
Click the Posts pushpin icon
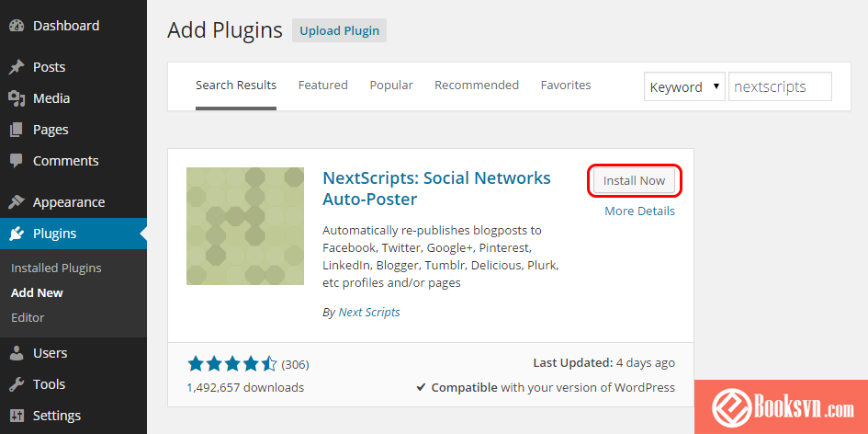coord(17,67)
